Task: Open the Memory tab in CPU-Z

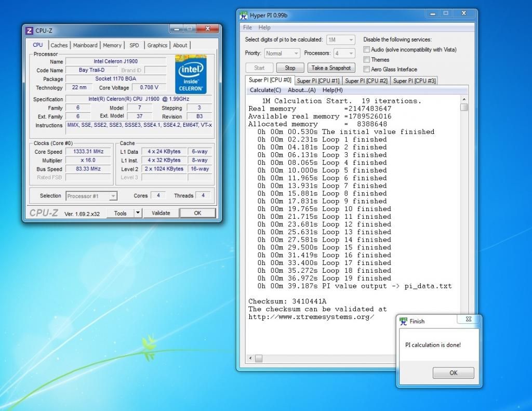Action: click(x=112, y=45)
